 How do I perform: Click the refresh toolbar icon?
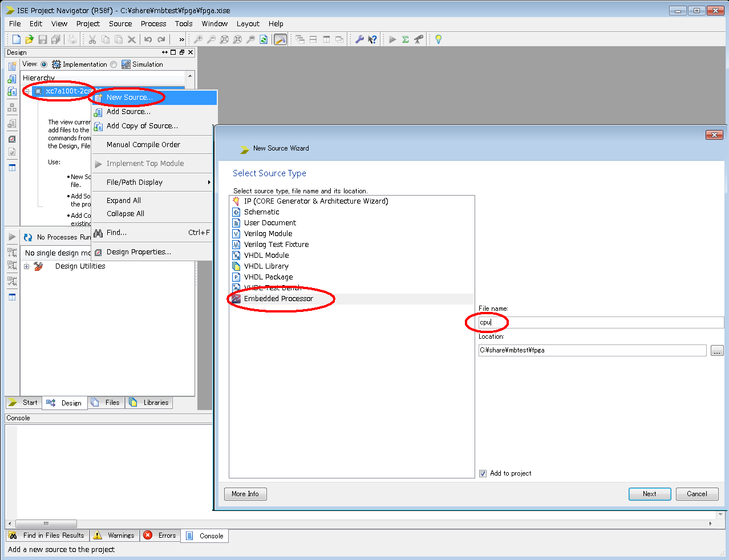(264, 39)
